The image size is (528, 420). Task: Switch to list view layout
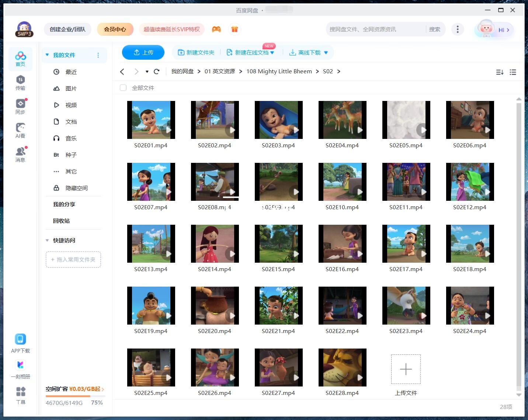pos(513,72)
